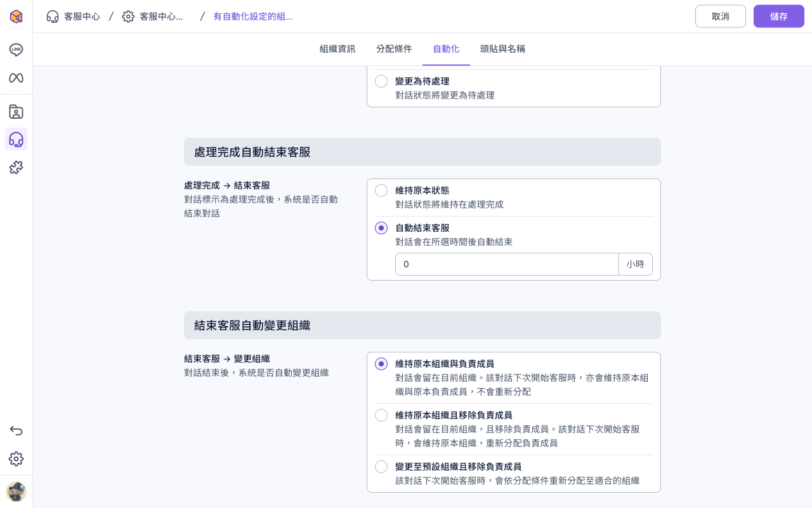This screenshot has height=508, width=812.
Task: Click the 處理完成自動結束客服 section header
Action: 422,152
